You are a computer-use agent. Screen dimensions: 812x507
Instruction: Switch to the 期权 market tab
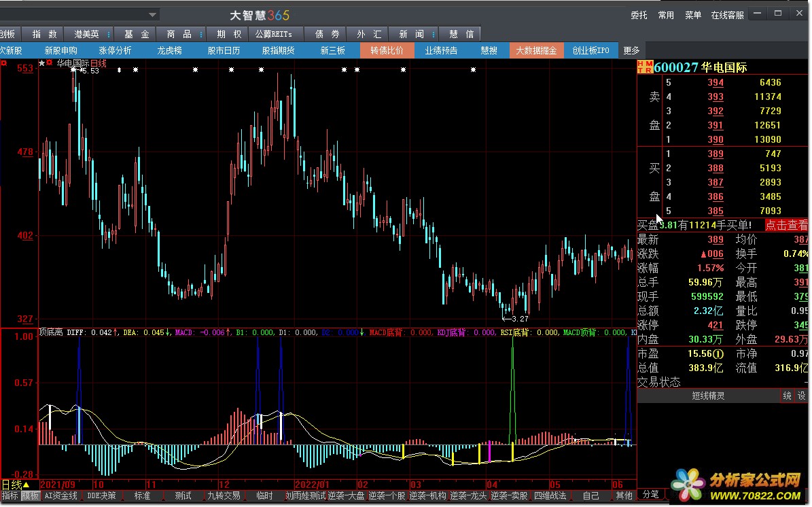pyautogui.click(x=229, y=34)
